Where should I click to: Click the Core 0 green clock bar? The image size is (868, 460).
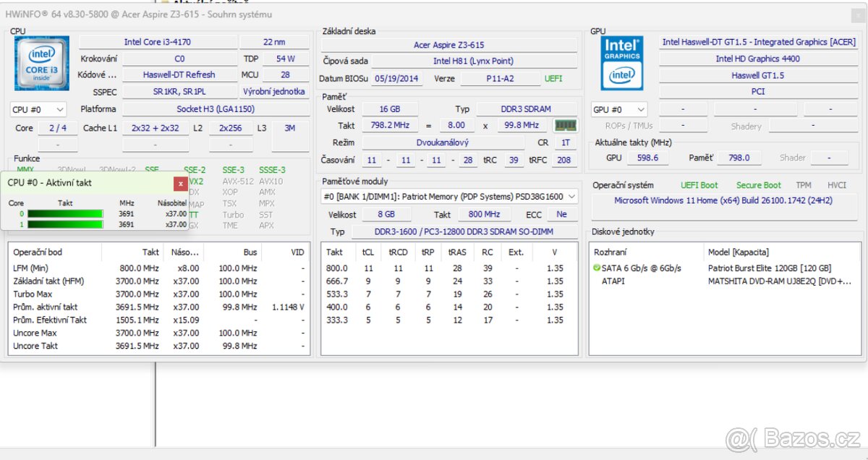click(x=65, y=214)
